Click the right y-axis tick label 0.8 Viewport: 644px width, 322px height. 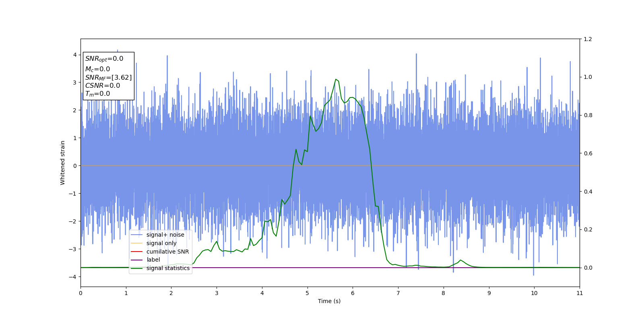588,115
